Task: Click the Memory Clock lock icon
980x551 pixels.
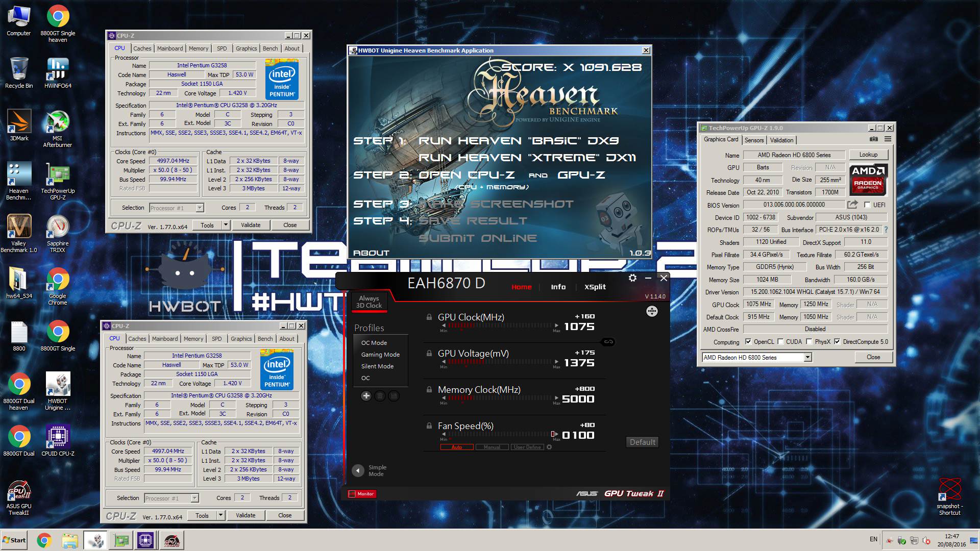Action: pyautogui.click(x=429, y=389)
